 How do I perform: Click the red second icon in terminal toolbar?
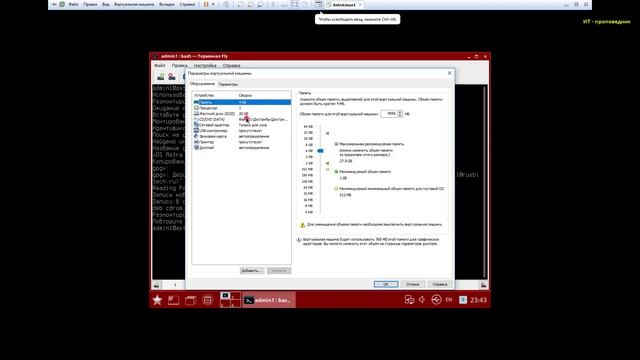tap(172, 77)
